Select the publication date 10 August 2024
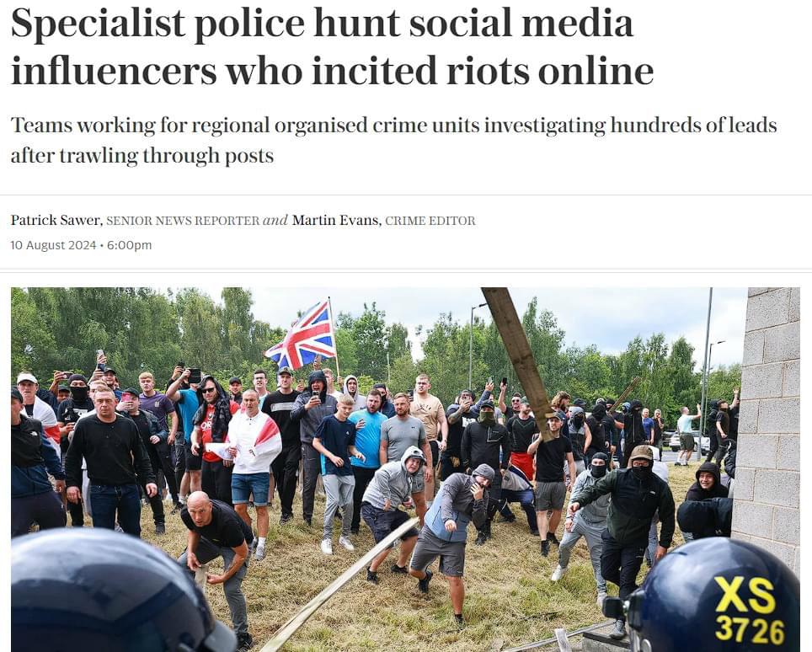 [53, 245]
